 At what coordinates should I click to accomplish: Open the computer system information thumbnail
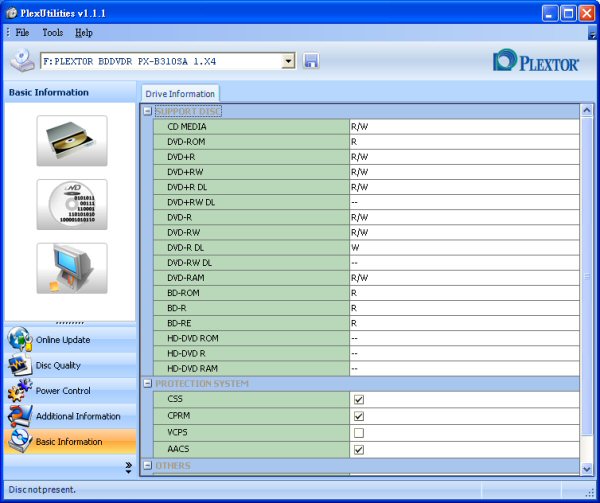pos(72,269)
